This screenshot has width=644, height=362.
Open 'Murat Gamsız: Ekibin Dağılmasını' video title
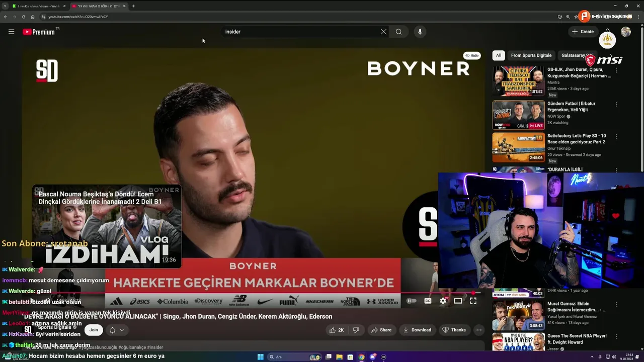[577, 307]
